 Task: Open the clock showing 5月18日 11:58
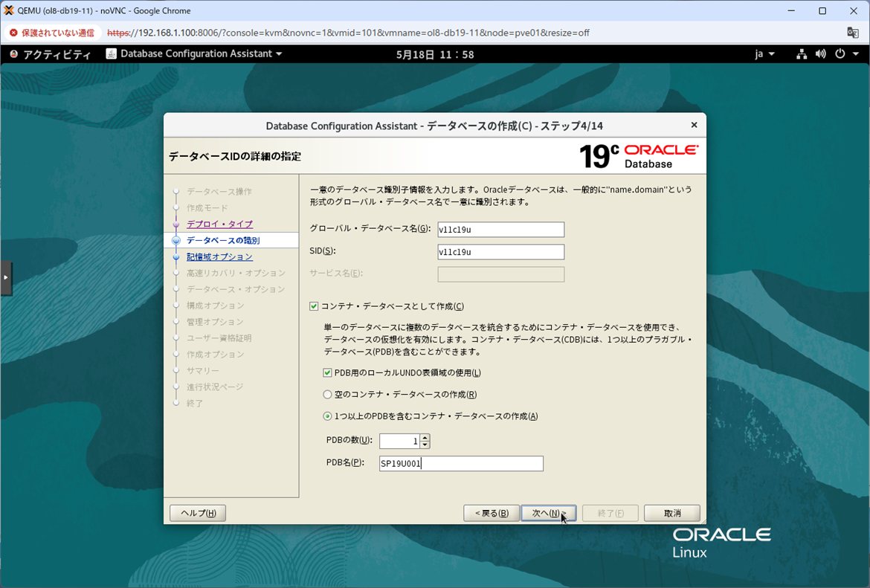(x=435, y=54)
